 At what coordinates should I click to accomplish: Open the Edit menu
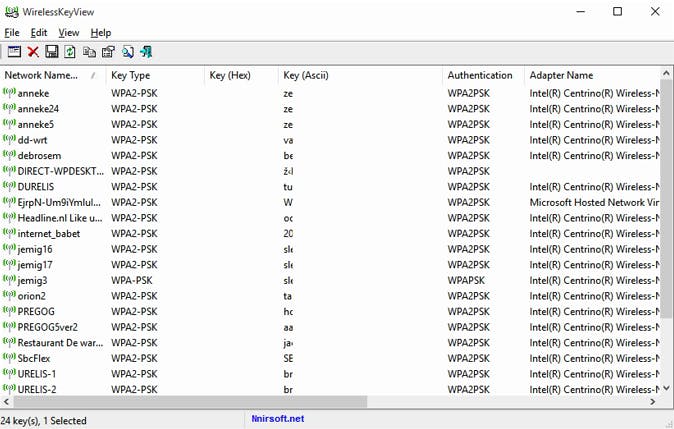pyautogui.click(x=39, y=33)
